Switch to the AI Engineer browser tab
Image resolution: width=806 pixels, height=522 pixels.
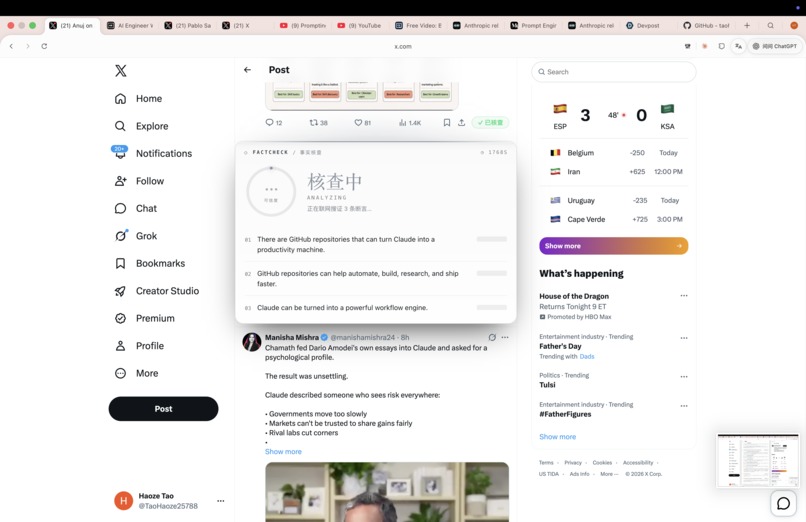[x=130, y=25]
